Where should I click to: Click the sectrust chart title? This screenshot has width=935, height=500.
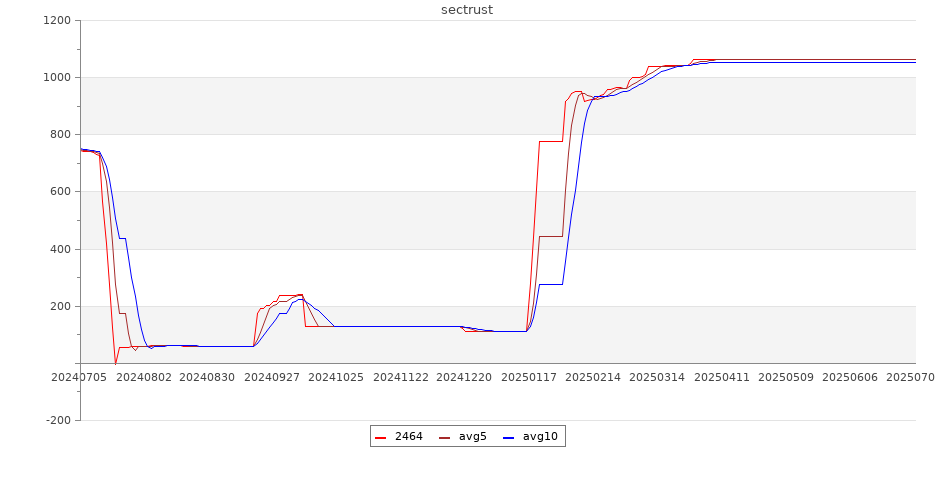pyautogui.click(x=467, y=10)
